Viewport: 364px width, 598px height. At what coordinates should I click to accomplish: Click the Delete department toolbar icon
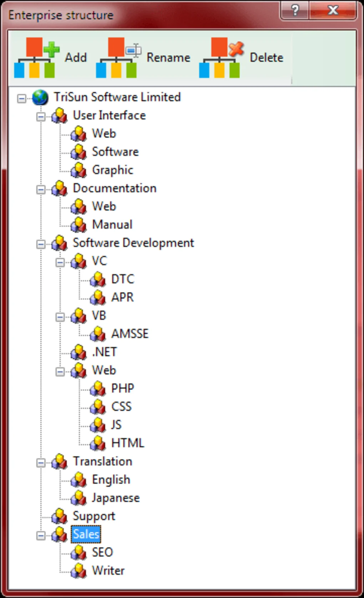pos(222,57)
